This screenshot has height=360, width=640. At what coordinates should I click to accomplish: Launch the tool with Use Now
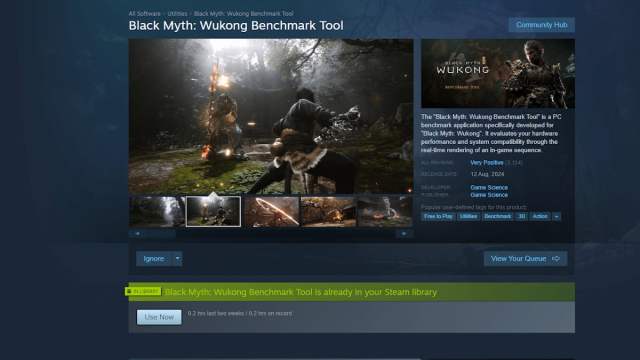tap(159, 317)
